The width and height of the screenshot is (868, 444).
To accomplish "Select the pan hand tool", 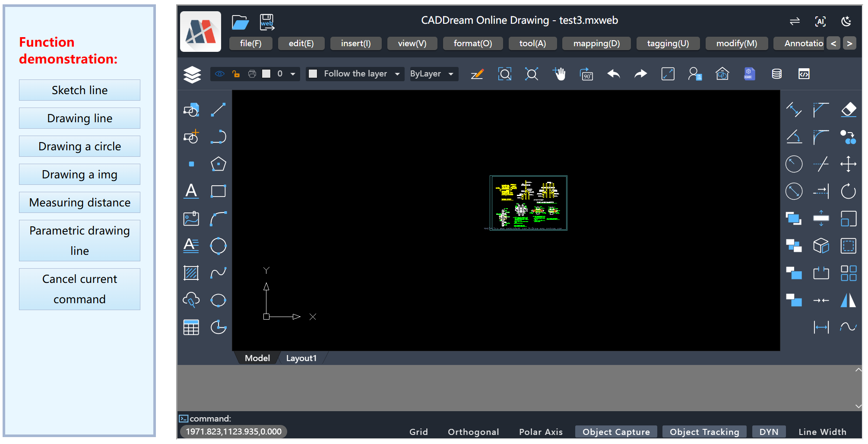I will pyautogui.click(x=559, y=74).
